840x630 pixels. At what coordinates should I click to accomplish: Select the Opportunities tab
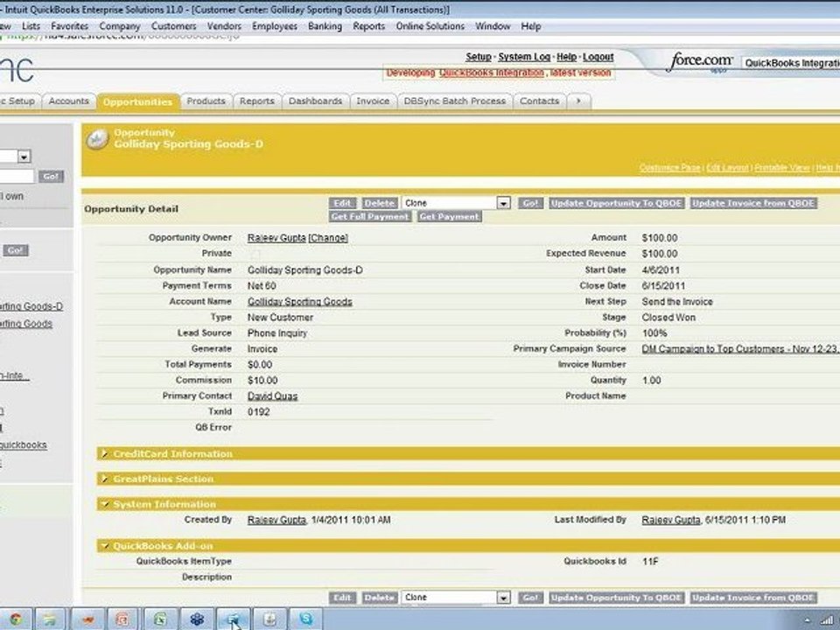138,101
